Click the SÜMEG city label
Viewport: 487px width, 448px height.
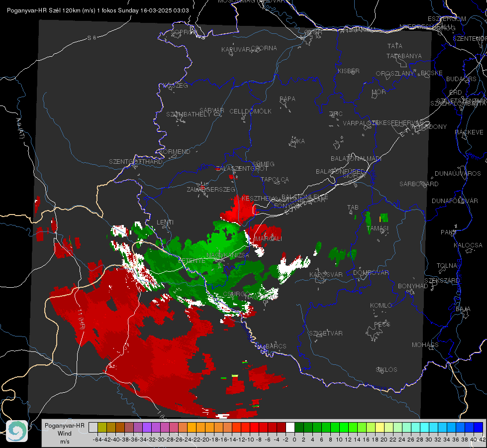point(263,164)
